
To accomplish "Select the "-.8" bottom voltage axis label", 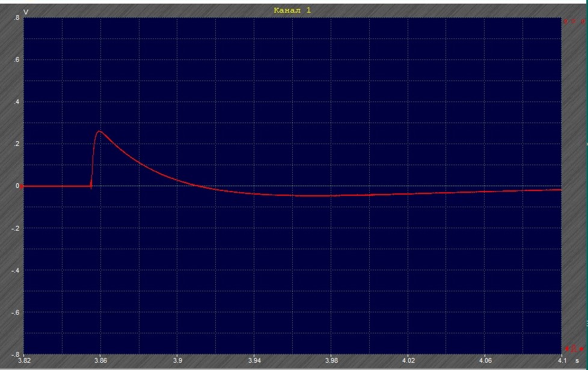I will [x=16, y=354].
